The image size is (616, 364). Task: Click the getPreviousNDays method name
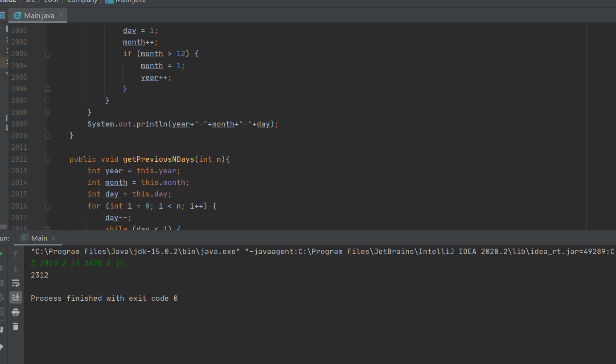(x=159, y=159)
